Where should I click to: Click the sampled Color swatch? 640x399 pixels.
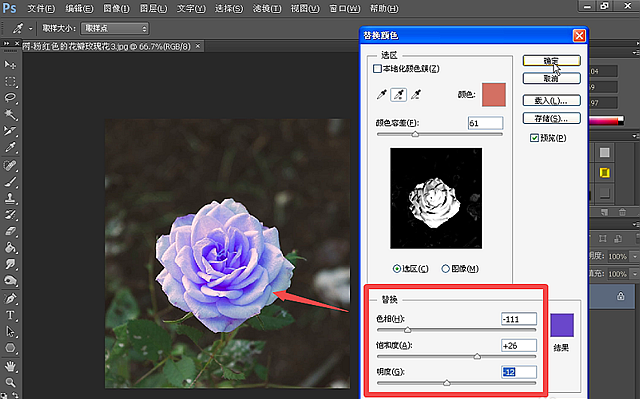[x=494, y=95]
